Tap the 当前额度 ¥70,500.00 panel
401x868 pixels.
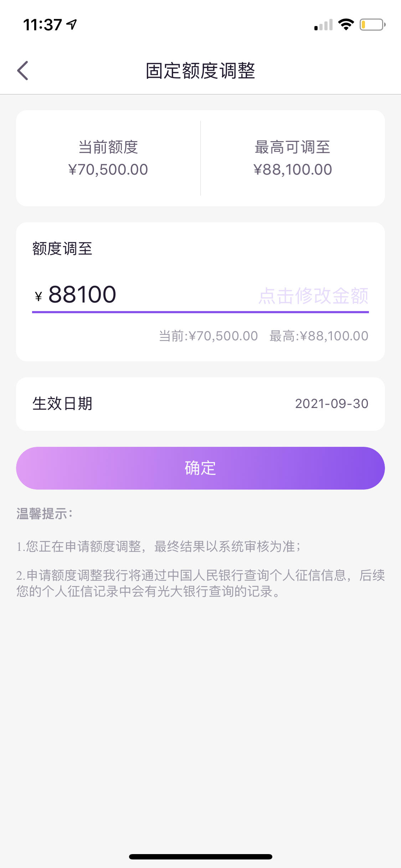pos(108,158)
